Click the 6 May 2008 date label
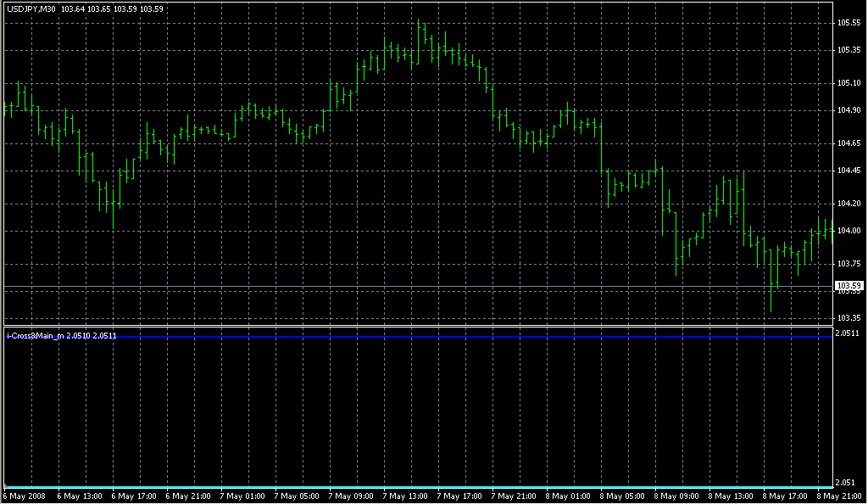The image size is (868, 504). pyautogui.click(x=25, y=497)
